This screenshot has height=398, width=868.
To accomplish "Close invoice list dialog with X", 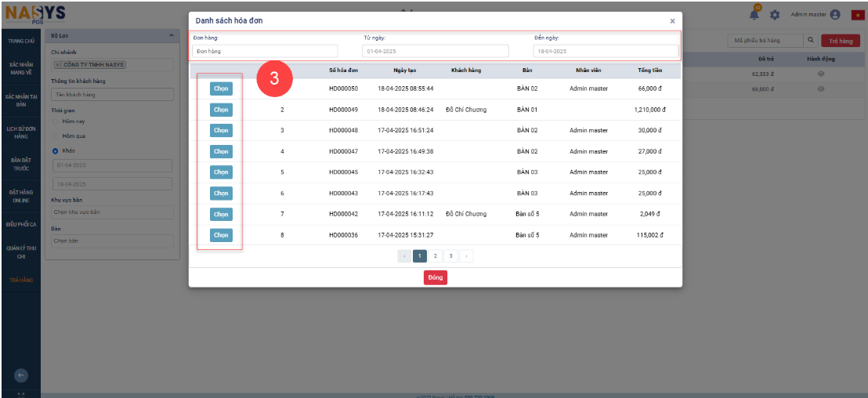I will click(672, 21).
